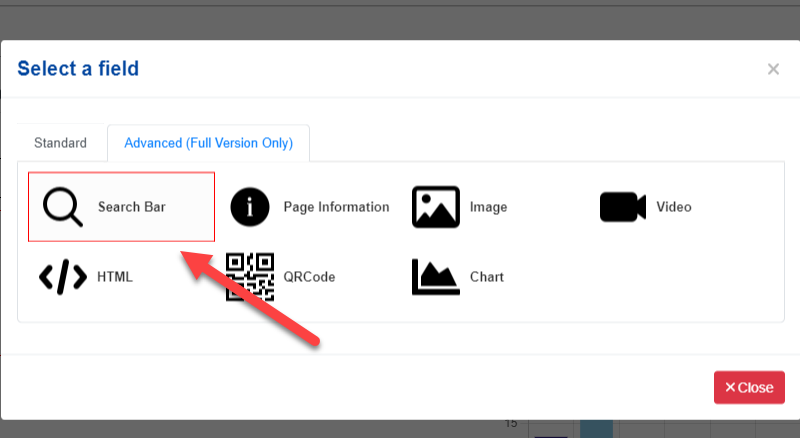Image resolution: width=800 pixels, height=438 pixels.
Task: Select the Search Bar magnifier icon
Action: (x=63, y=207)
